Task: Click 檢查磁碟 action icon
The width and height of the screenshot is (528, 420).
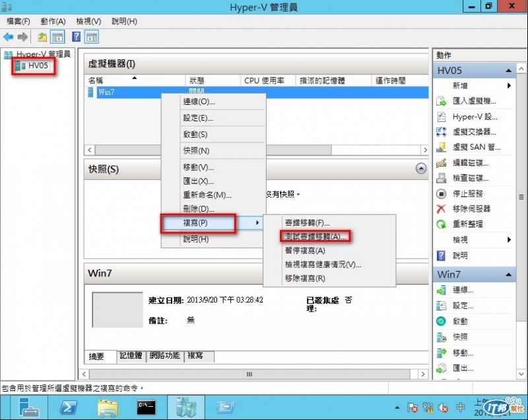Action: pyautogui.click(x=441, y=178)
